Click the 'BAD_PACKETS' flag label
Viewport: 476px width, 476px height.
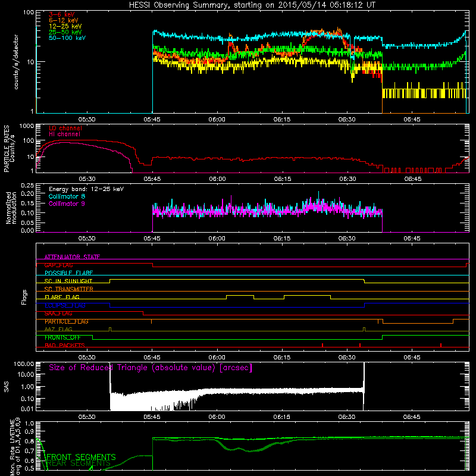(x=65, y=346)
